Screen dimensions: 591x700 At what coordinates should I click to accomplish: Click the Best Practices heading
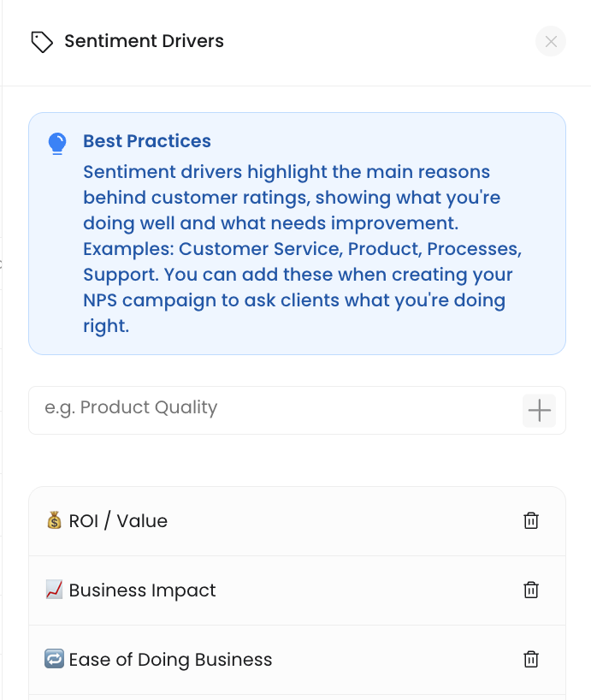[147, 141]
